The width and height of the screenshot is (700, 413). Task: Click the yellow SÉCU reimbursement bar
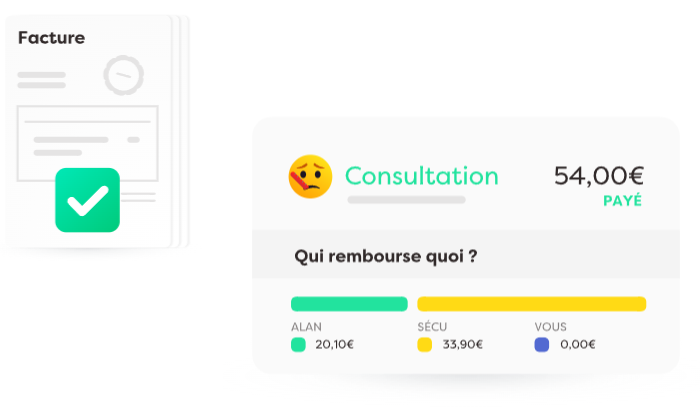tap(532, 304)
